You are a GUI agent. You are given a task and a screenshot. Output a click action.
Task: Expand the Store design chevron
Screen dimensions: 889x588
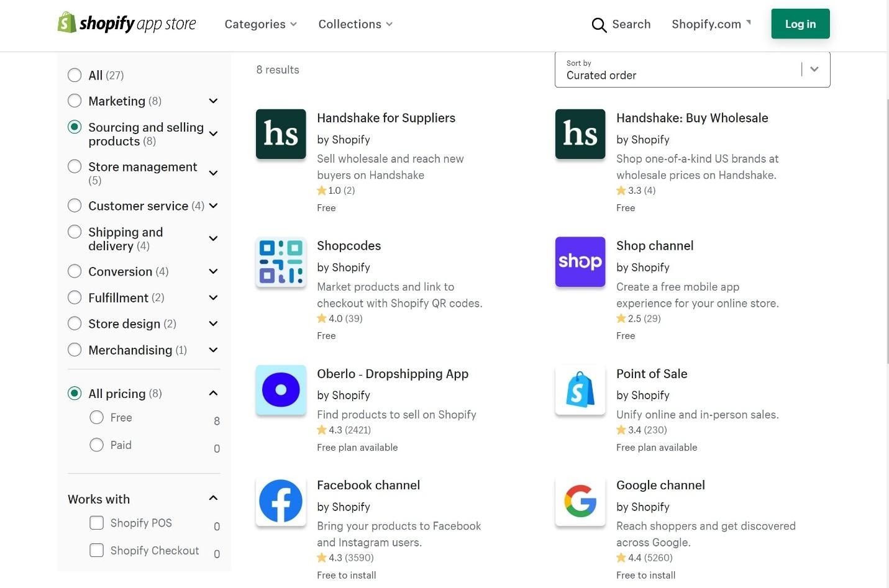click(x=213, y=323)
